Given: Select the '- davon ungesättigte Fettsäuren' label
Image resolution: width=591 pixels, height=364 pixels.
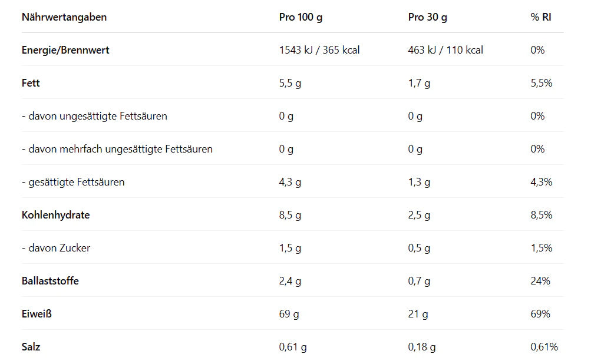Looking at the screenshot, I should click(x=94, y=116).
